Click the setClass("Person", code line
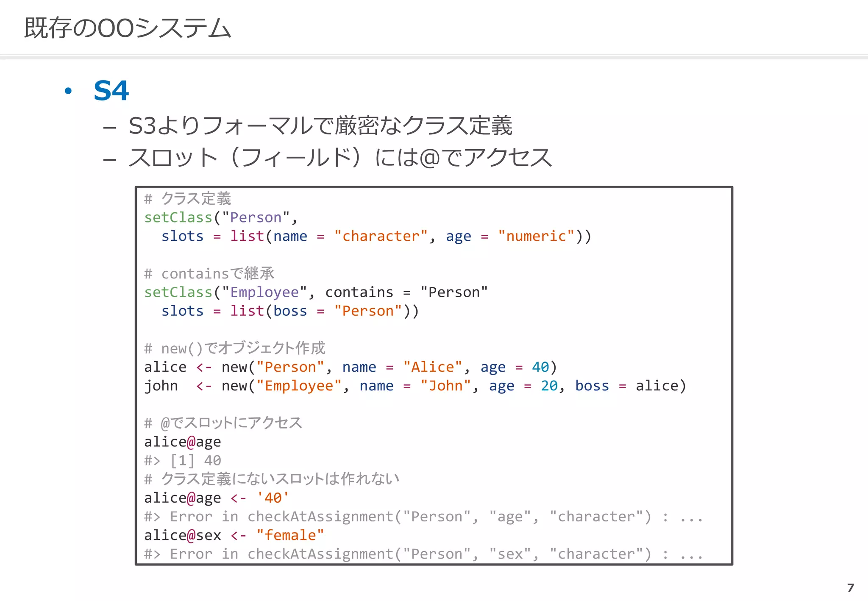This screenshot has height=601, width=868. click(x=221, y=217)
